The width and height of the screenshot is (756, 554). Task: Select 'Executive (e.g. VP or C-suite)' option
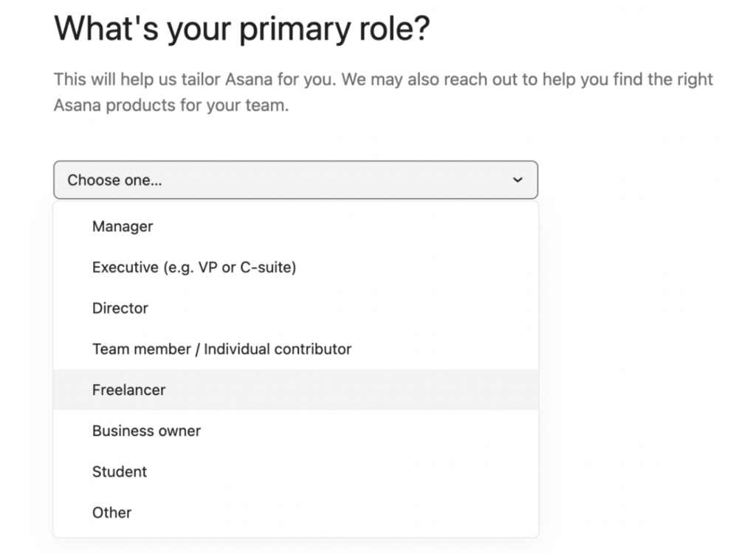(x=193, y=267)
